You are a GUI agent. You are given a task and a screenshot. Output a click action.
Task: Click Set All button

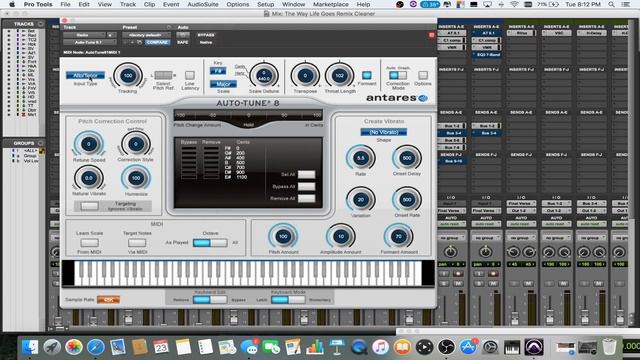(306, 174)
